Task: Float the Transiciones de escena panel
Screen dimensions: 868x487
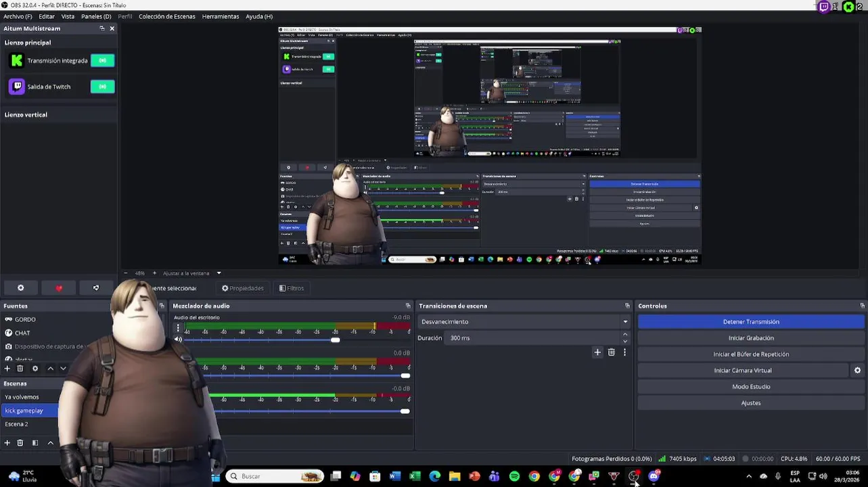Action: tap(627, 306)
